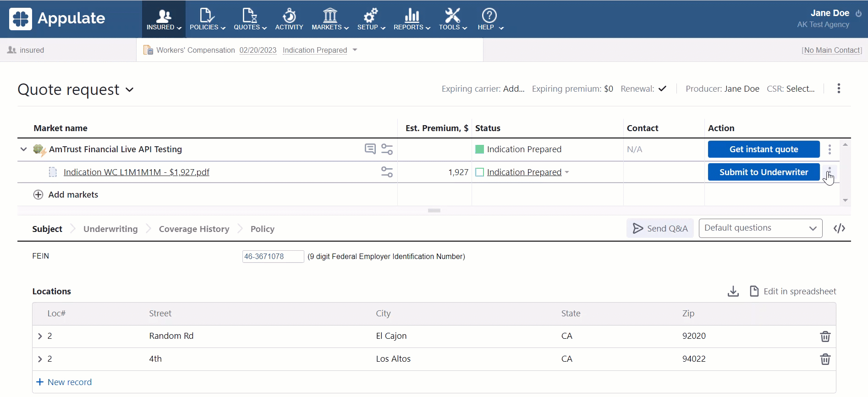Image resolution: width=868 pixels, height=397 pixels.
Task: Click the plus icon next to Add markets
Action: point(38,195)
